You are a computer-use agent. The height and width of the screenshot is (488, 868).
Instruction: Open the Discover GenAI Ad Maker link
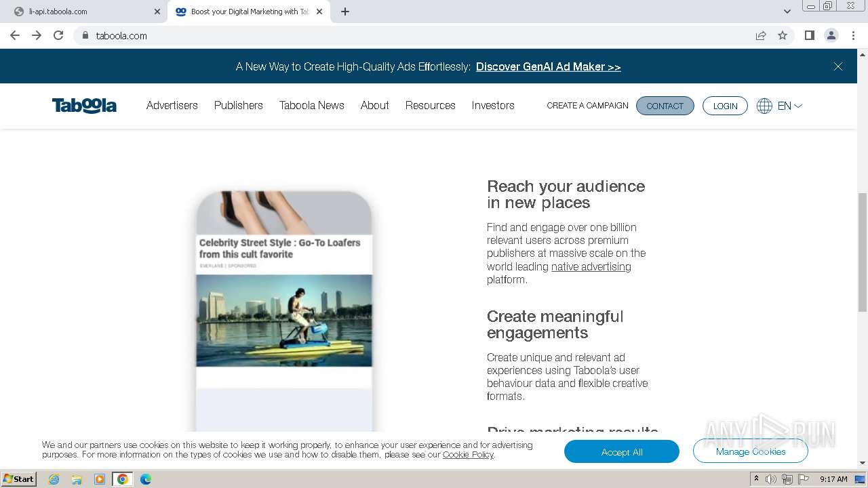click(x=548, y=66)
